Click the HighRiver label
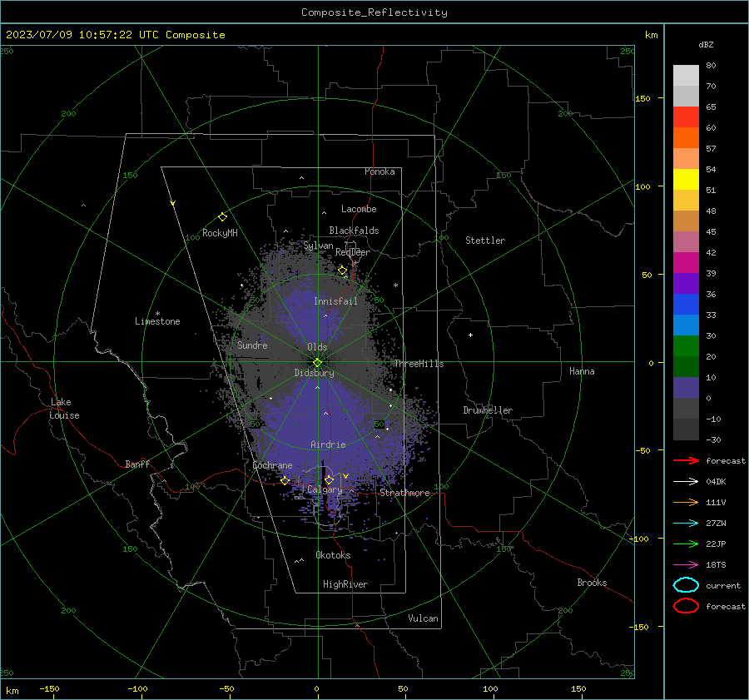The width and height of the screenshot is (749, 700). 345,584
